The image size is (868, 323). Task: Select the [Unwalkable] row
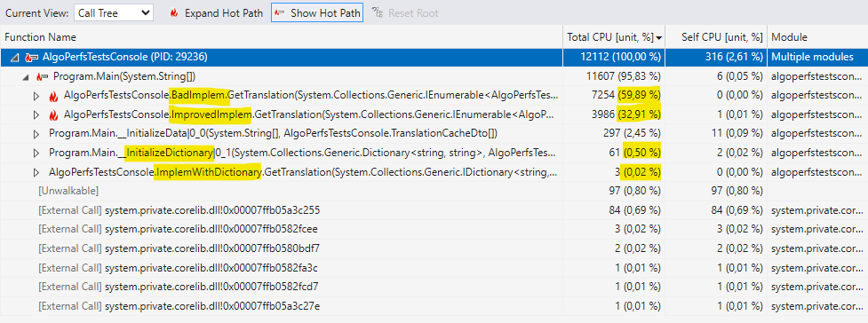coord(434,192)
